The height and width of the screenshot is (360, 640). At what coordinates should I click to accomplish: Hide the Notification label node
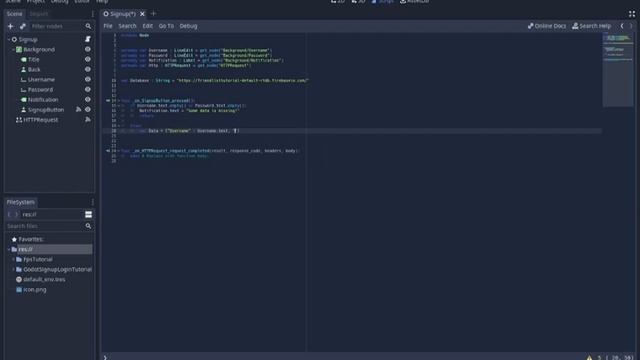88,100
